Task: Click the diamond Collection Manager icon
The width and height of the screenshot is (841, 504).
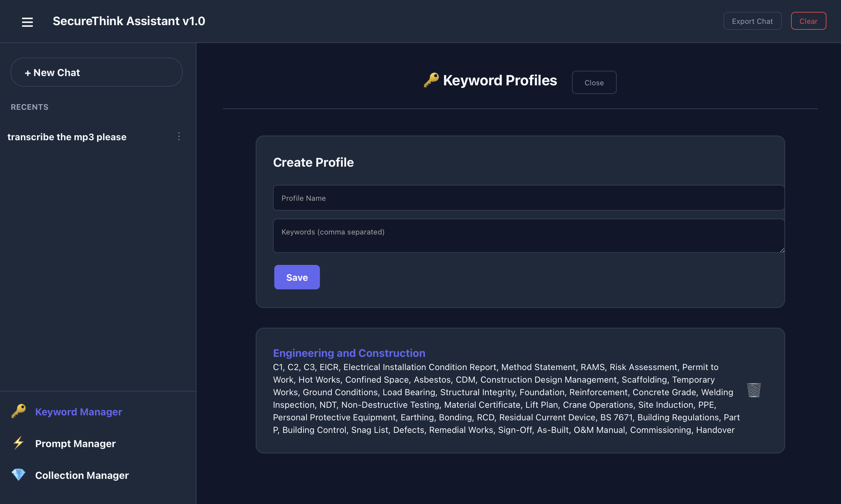Action: coord(19,475)
